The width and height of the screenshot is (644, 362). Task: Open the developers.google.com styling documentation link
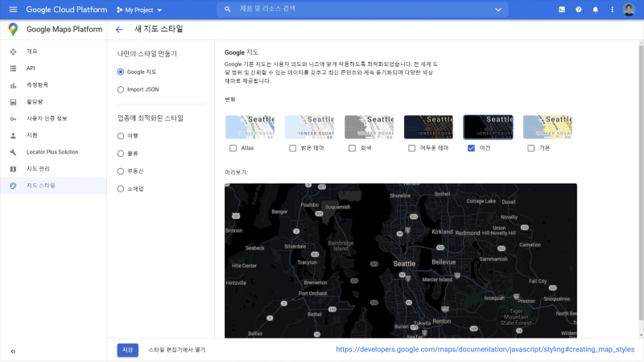485,349
